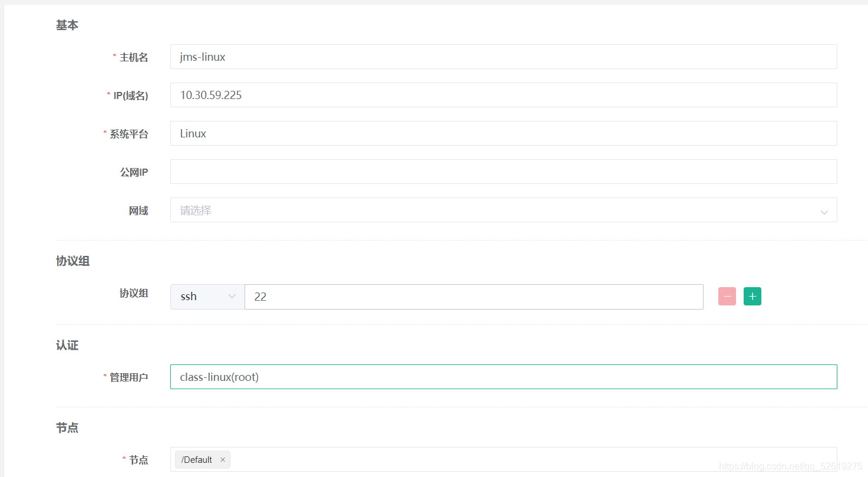
Task: Click the IP(域名) field label
Action: click(131, 96)
